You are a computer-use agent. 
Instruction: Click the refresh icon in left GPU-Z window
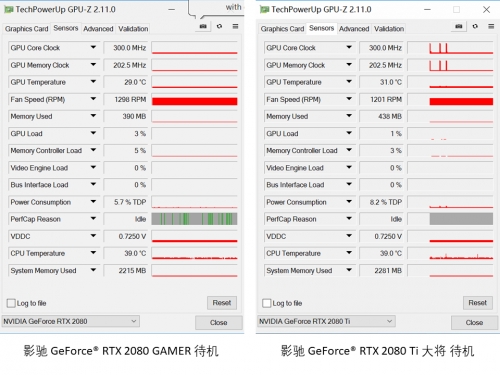click(x=219, y=26)
